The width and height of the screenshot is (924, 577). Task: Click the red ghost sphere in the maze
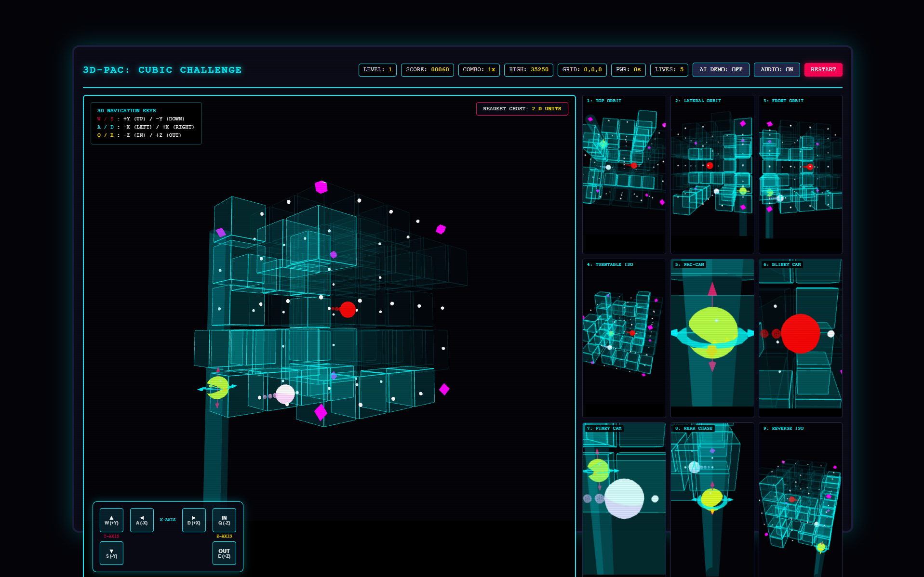(348, 309)
